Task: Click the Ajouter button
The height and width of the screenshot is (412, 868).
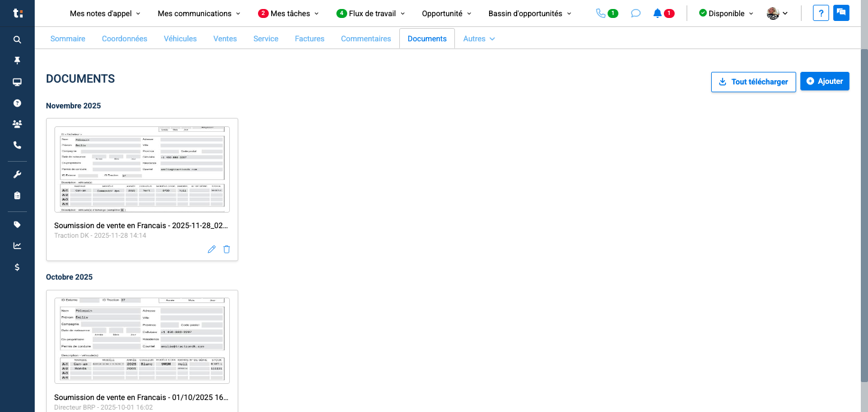Action: pyautogui.click(x=824, y=81)
